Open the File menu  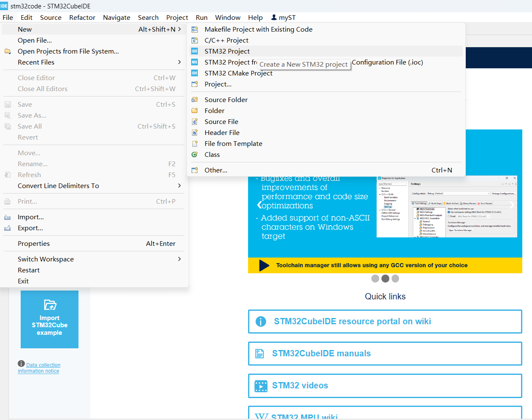click(8, 18)
